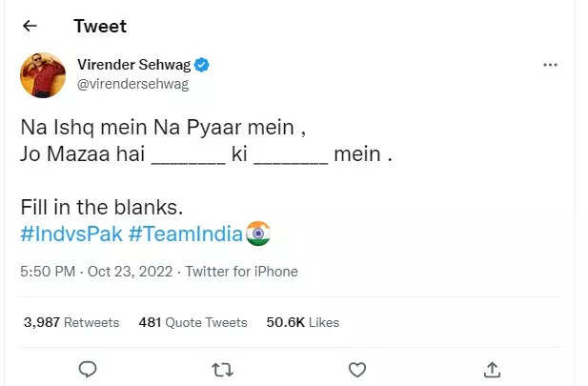Click the reply speech bubble icon
This screenshot has width=588, height=386.
[87, 368]
